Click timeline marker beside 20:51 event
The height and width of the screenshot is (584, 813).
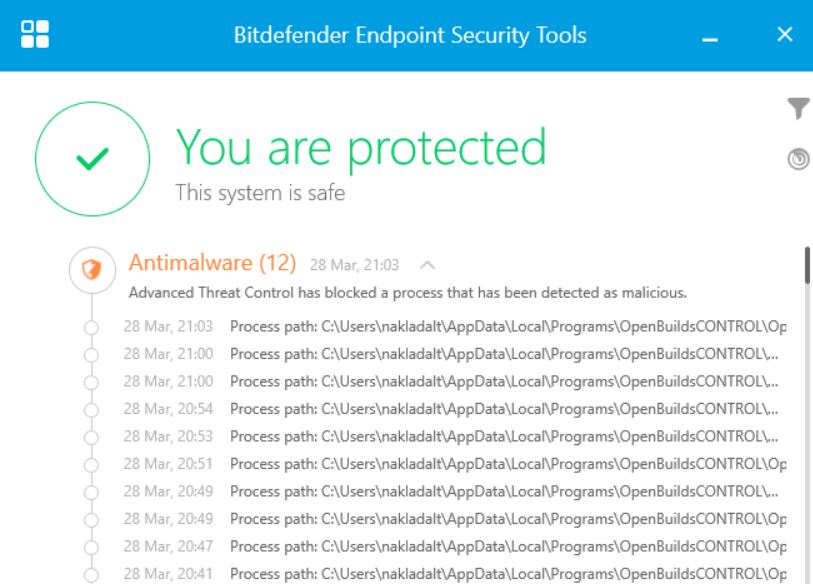(91, 465)
